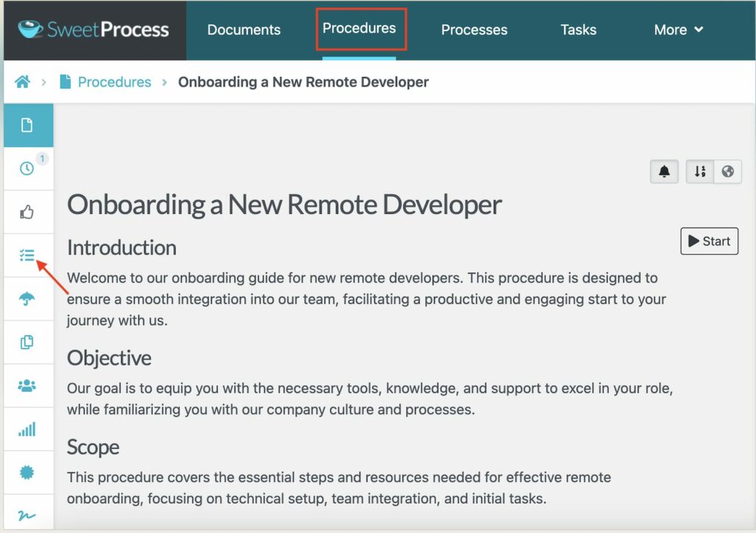Click the umbrella policies sidebar icon

tap(27, 299)
